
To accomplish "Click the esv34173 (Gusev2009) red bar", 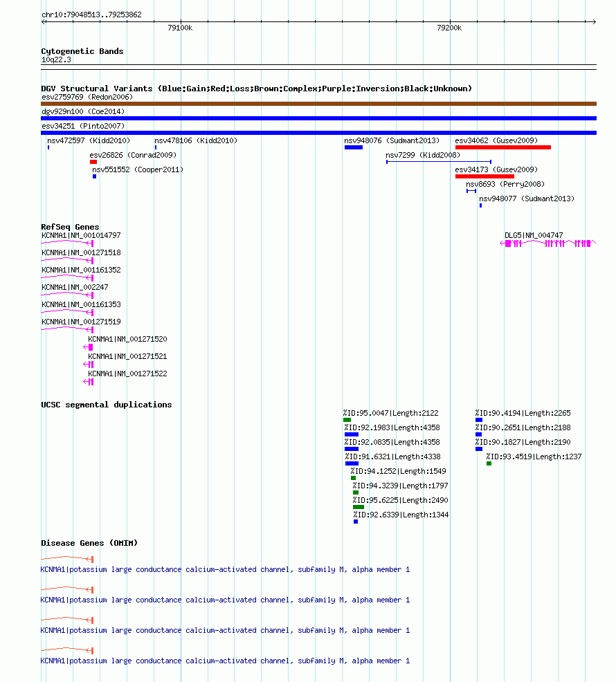I will click(484, 176).
